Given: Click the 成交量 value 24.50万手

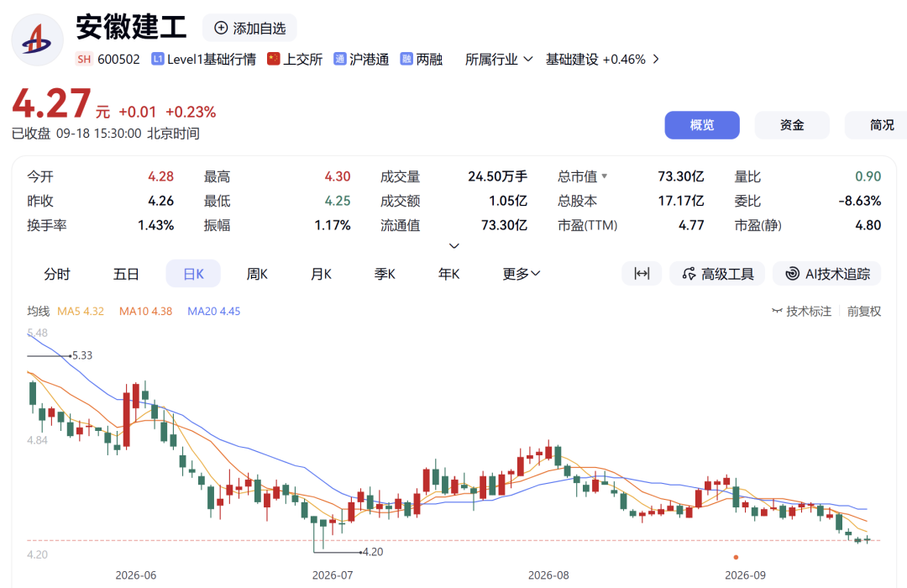Looking at the screenshot, I should pos(497,176).
